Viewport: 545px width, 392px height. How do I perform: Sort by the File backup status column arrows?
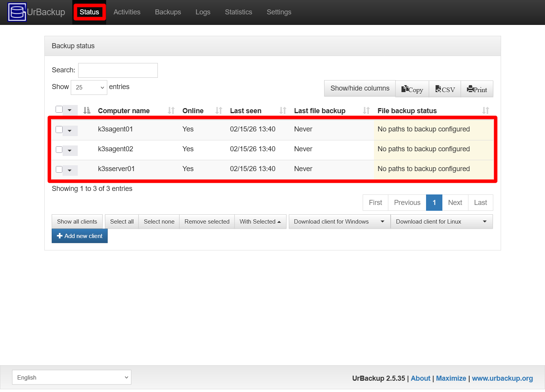point(486,110)
